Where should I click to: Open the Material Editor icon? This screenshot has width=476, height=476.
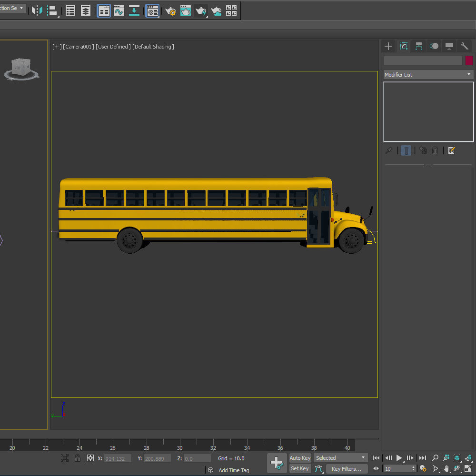pos(152,10)
